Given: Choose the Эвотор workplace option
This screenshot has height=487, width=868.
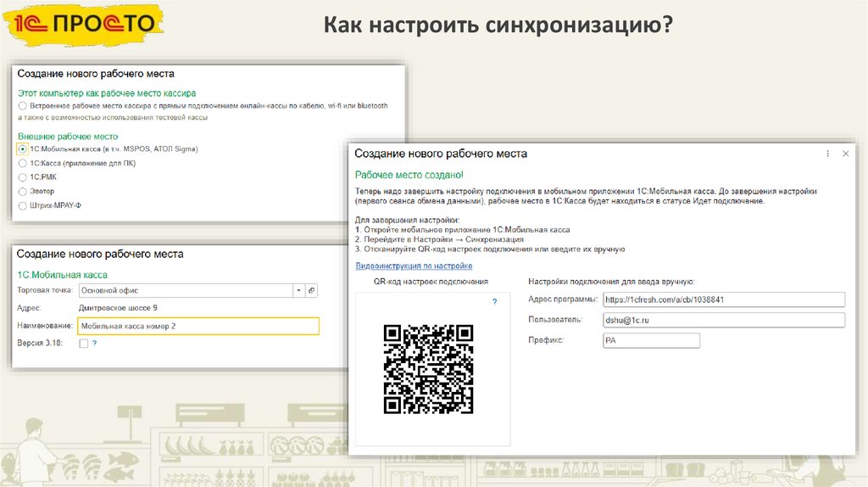Looking at the screenshot, I should coord(22,191).
